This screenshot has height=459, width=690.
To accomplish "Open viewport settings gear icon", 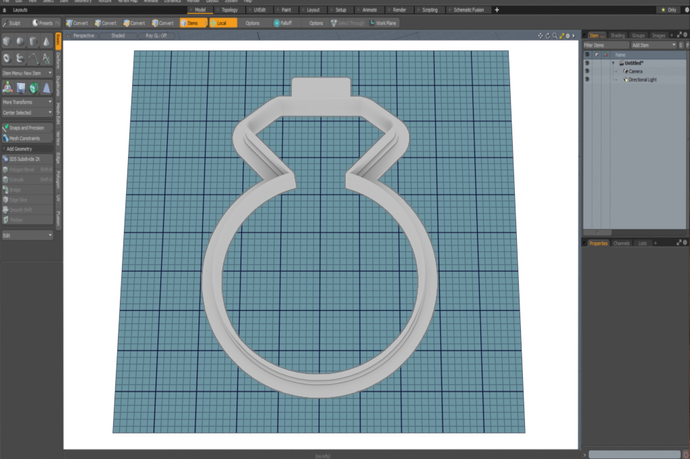I will pyautogui.click(x=568, y=36).
